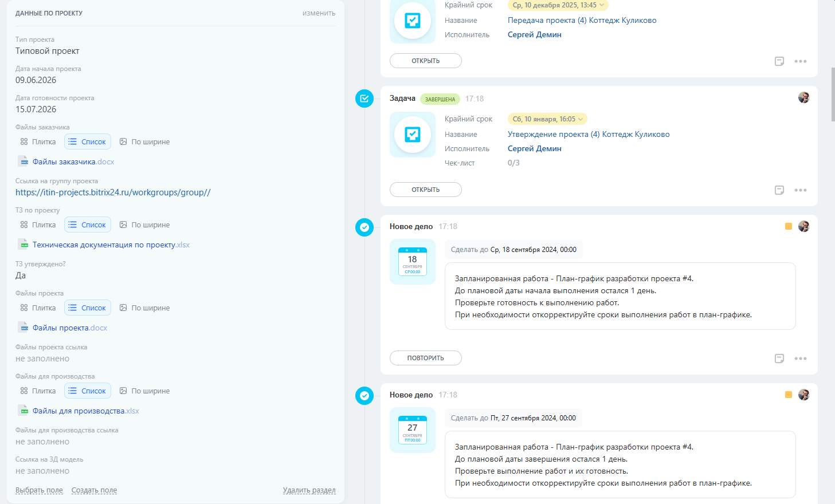Screen dimensions: 835x504
Task: Switch Файлы заказчика to Список view
Action: tap(88, 141)
